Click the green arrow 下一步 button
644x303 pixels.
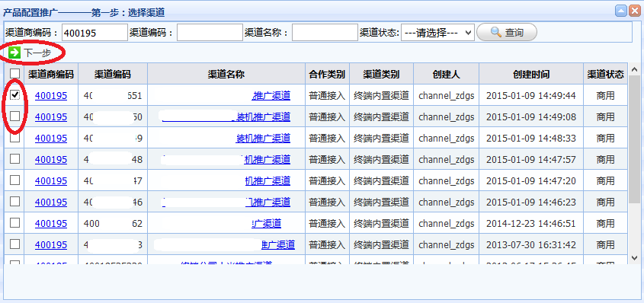30,53
